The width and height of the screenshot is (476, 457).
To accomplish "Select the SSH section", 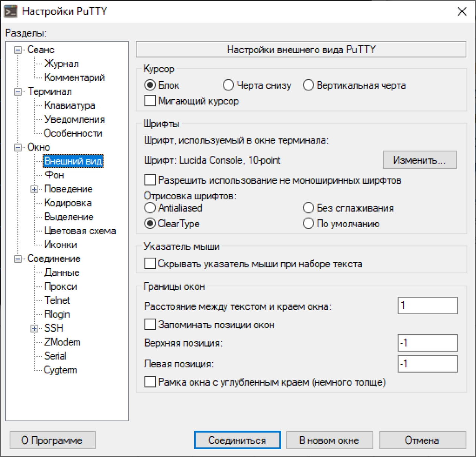I will click(54, 328).
